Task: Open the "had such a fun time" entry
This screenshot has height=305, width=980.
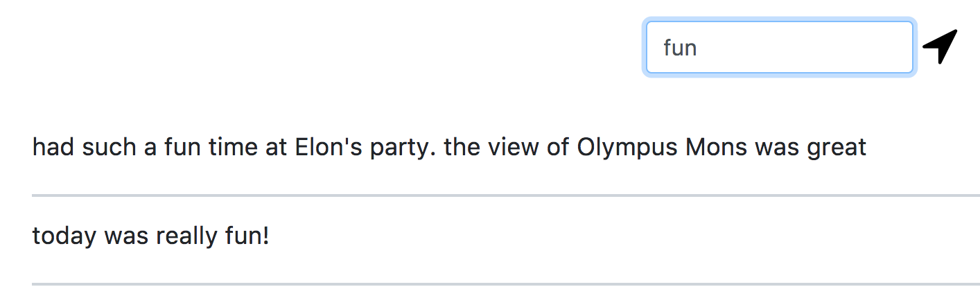Action: coord(449,147)
